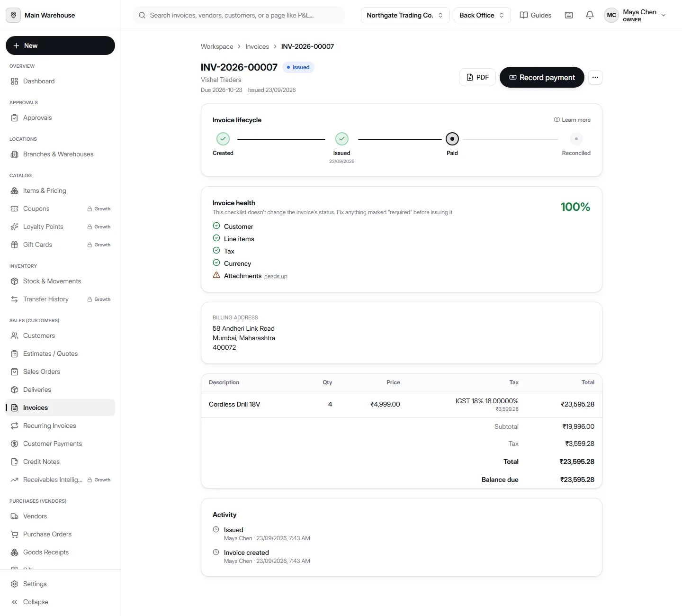Click the Recurring Invoices repeat icon

click(15, 426)
